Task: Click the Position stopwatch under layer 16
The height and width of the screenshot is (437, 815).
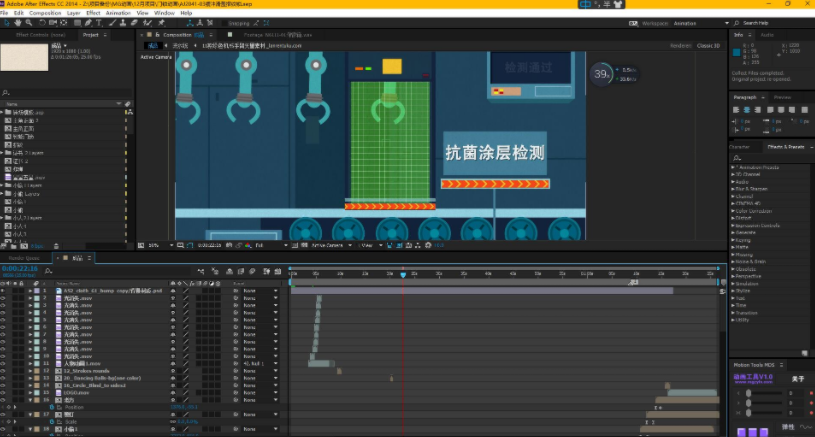Action: pos(52,407)
